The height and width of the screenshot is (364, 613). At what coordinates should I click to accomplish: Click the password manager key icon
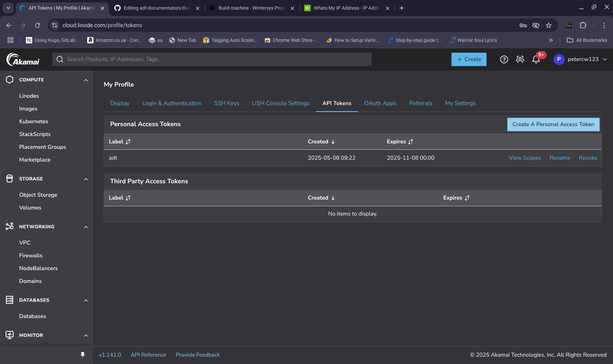(x=523, y=25)
